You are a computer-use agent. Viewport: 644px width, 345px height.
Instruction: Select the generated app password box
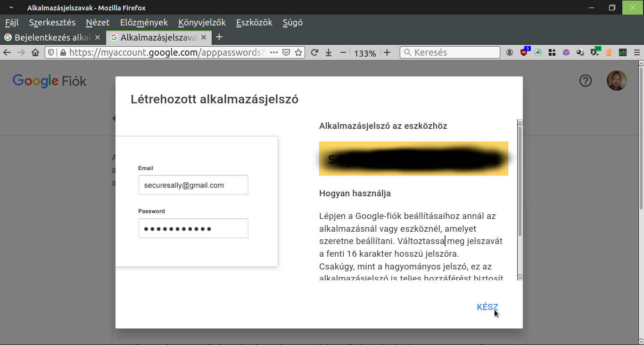point(413,159)
